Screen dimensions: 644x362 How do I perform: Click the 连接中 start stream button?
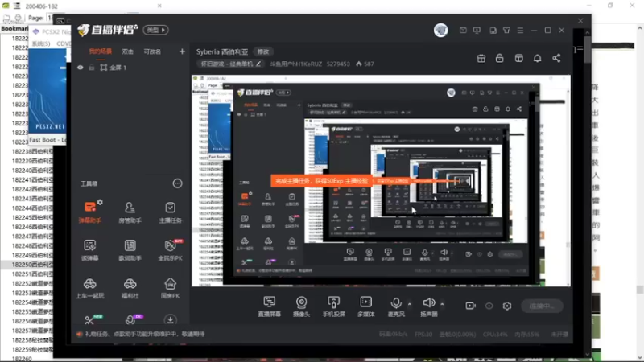click(x=542, y=306)
